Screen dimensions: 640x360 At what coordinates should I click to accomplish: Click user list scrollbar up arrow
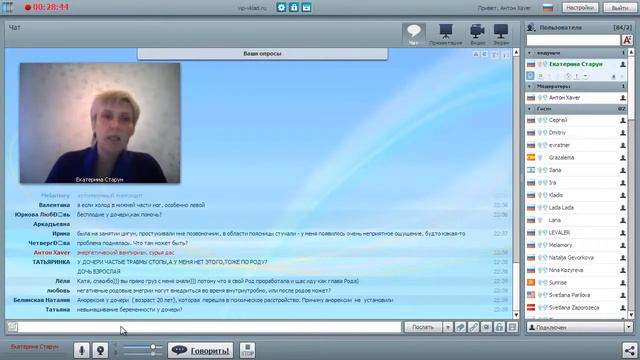[631, 52]
